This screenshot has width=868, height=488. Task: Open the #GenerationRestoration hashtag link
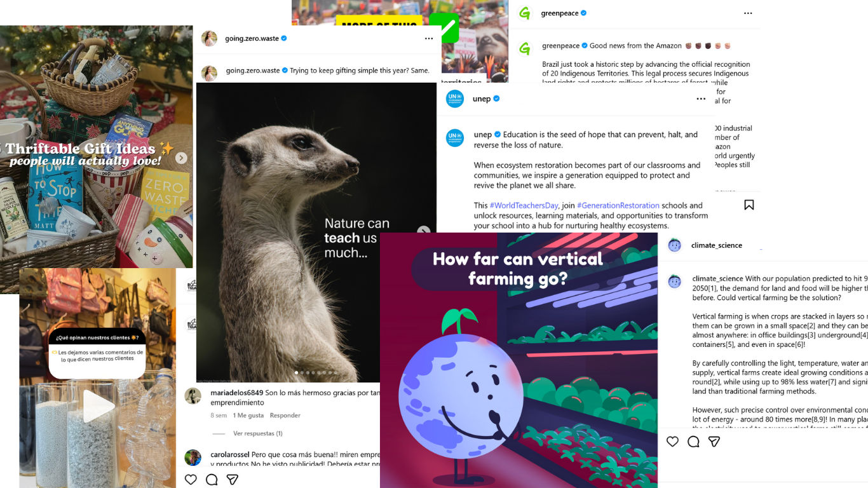pyautogui.click(x=618, y=205)
